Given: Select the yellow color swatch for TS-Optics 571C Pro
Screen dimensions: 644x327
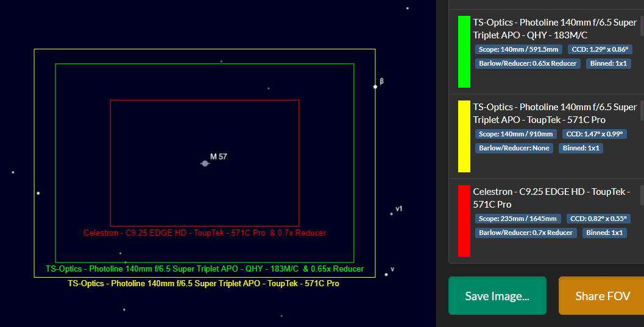Looking at the screenshot, I should point(464,136).
